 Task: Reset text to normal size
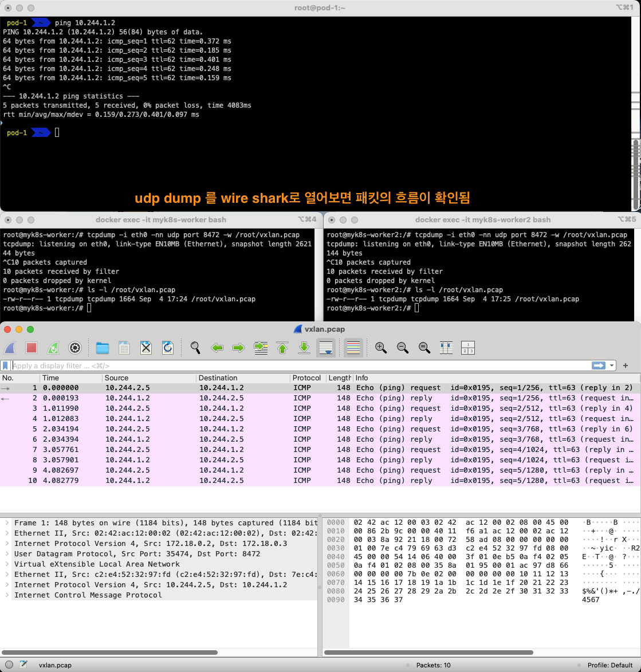pyautogui.click(x=424, y=348)
